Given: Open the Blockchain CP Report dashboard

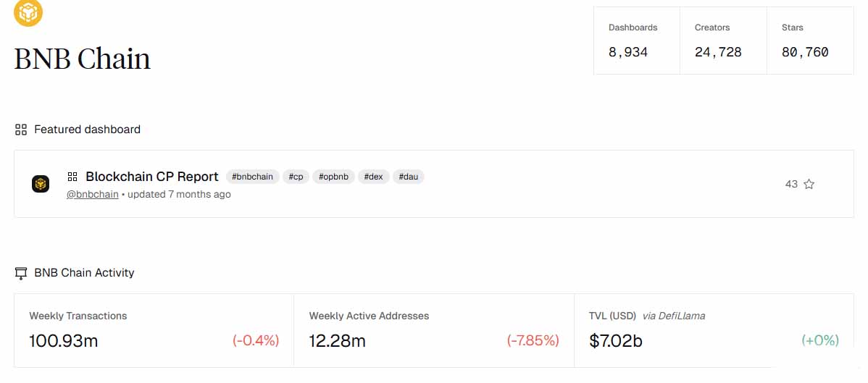Looking at the screenshot, I should (151, 177).
